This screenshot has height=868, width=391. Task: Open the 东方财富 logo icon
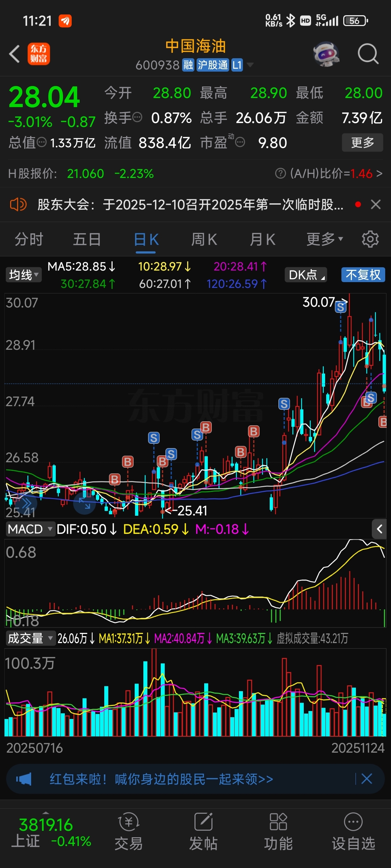pos(39,54)
